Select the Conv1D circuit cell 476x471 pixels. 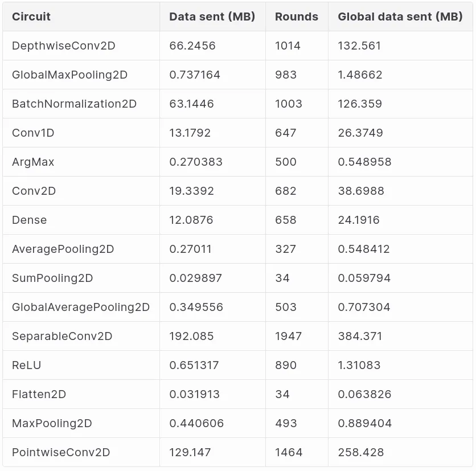tap(33, 133)
